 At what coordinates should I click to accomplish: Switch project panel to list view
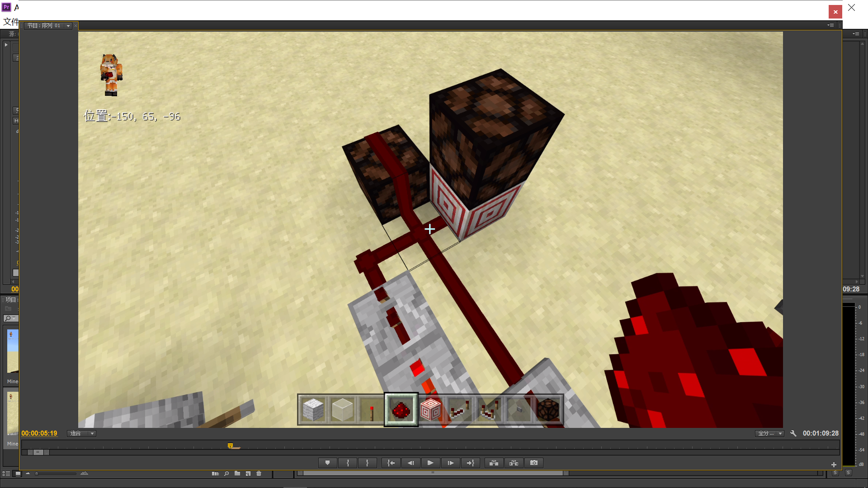(6, 474)
